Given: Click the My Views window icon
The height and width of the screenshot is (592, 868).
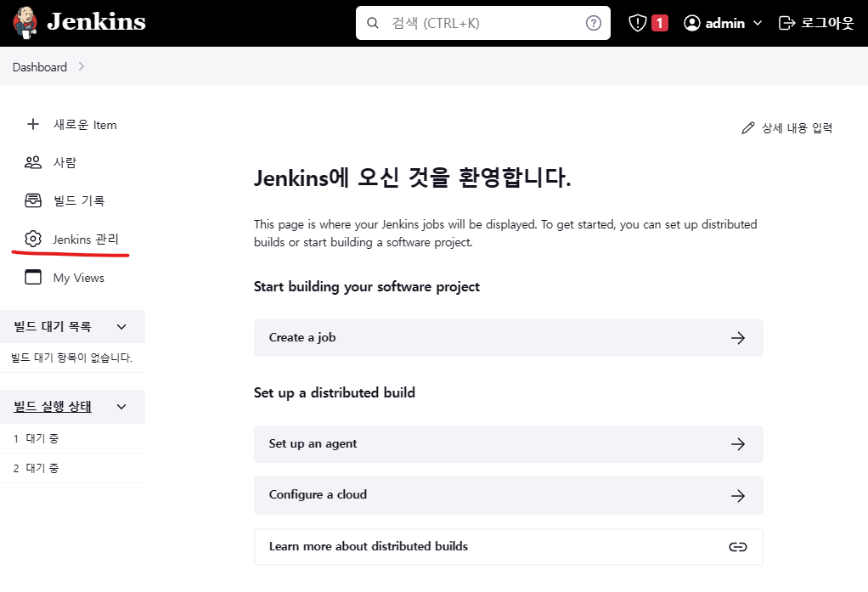Looking at the screenshot, I should click(33, 277).
